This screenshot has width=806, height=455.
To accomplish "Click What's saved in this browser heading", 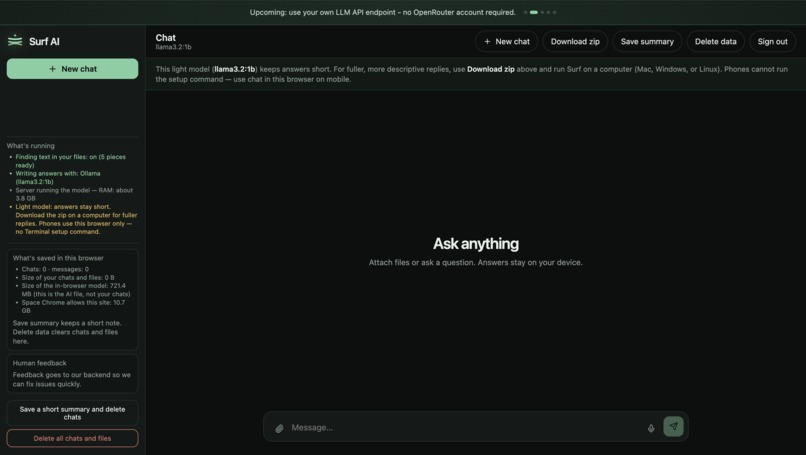I will (x=58, y=258).
